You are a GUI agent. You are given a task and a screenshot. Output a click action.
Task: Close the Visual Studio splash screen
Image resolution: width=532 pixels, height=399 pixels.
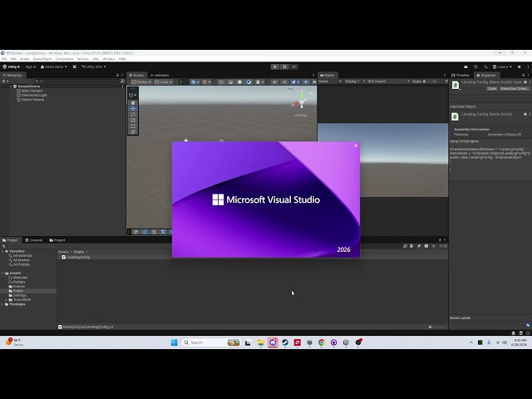(x=356, y=145)
